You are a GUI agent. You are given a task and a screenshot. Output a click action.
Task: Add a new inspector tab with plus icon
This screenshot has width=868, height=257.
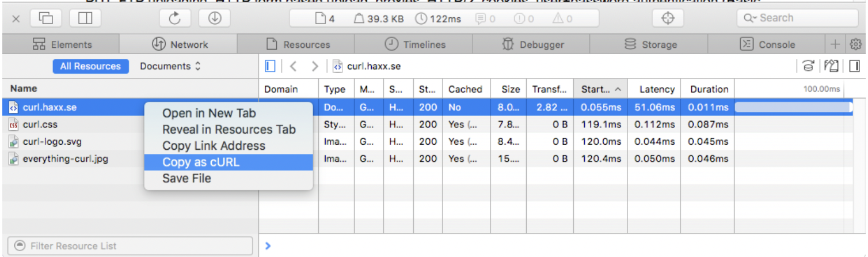click(x=835, y=44)
